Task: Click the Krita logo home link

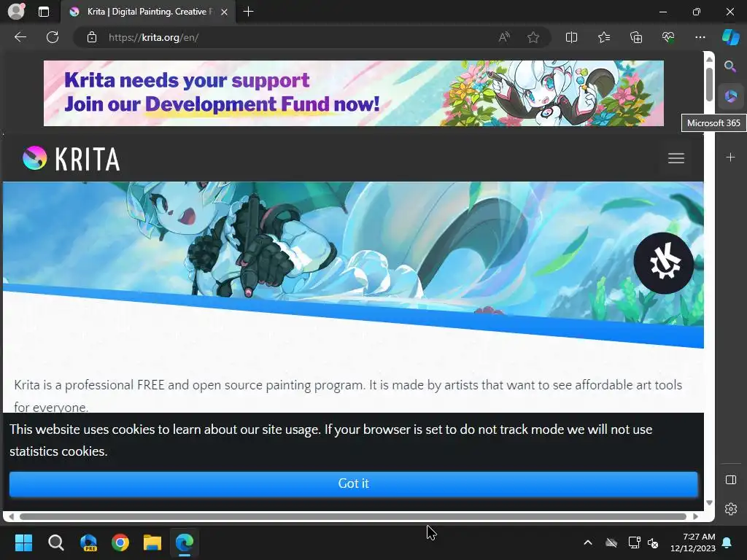Action: pyautogui.click(x=71, y=158)
